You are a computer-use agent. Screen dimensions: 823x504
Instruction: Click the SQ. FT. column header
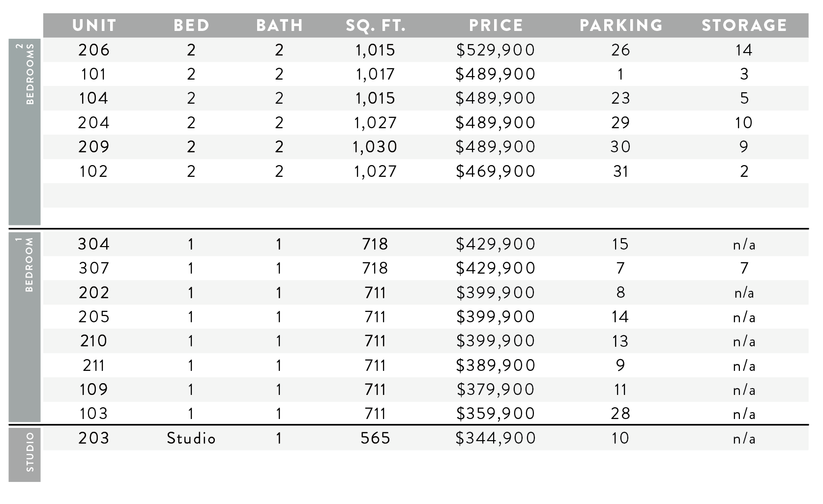[376, 26]
